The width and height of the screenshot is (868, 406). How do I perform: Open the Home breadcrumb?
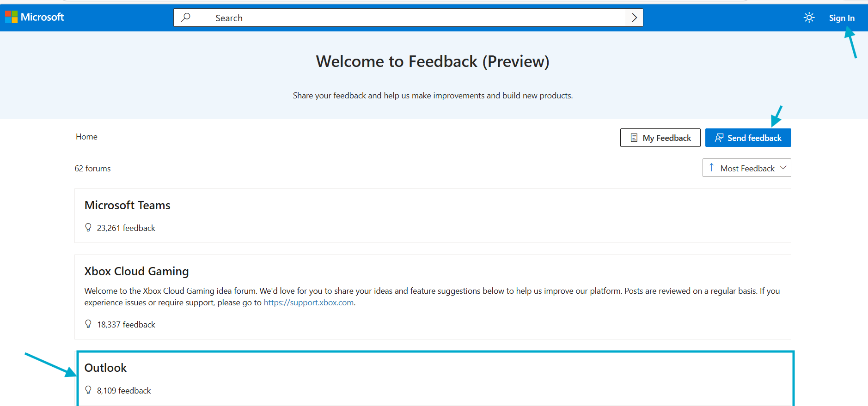click(x=86, y=137)
